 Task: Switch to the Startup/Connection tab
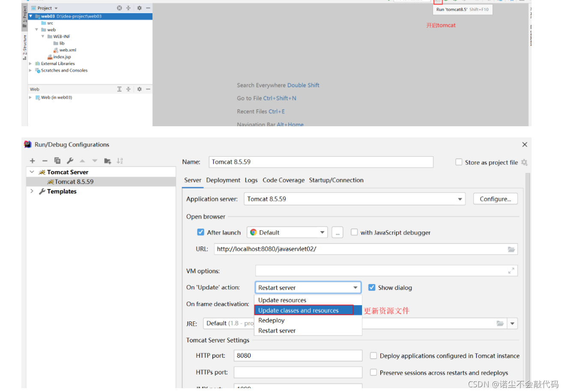tap(336, 180)
